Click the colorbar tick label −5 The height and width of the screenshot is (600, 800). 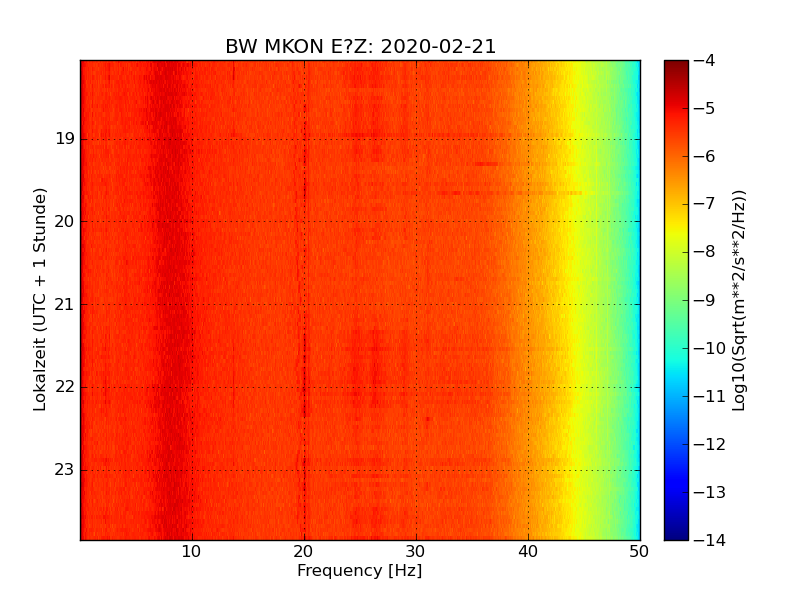pos(705,109)
